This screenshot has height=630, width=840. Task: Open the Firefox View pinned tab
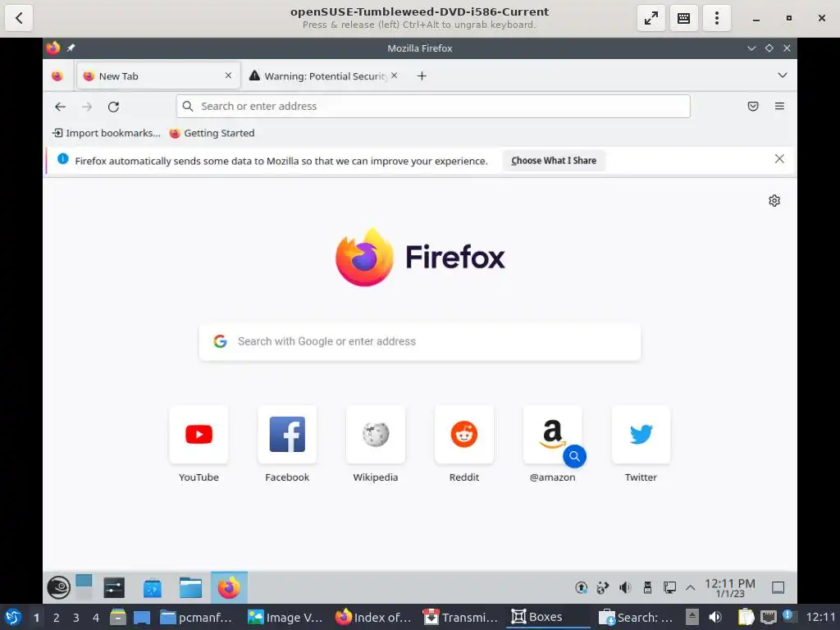click(57, 76)
